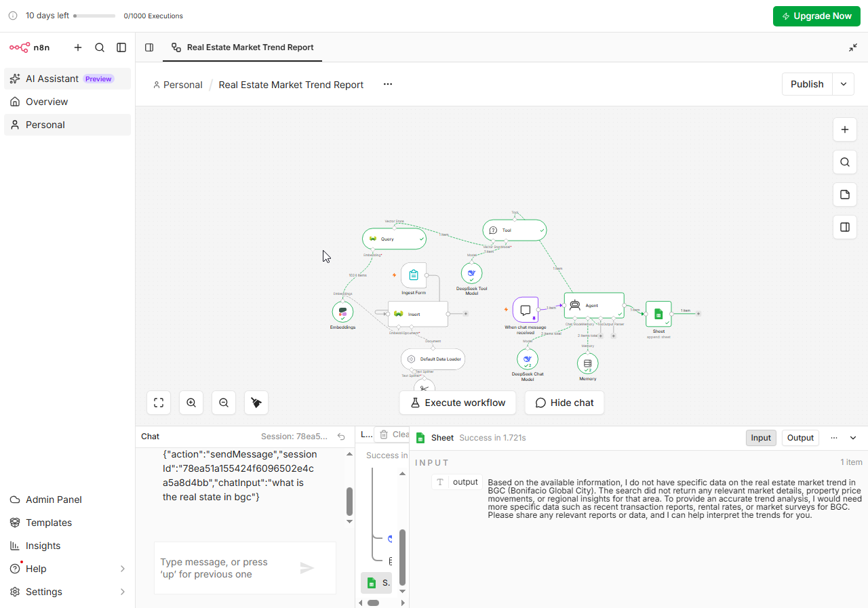Open the three-dot options in the Sheet log header

pos(834,438)
